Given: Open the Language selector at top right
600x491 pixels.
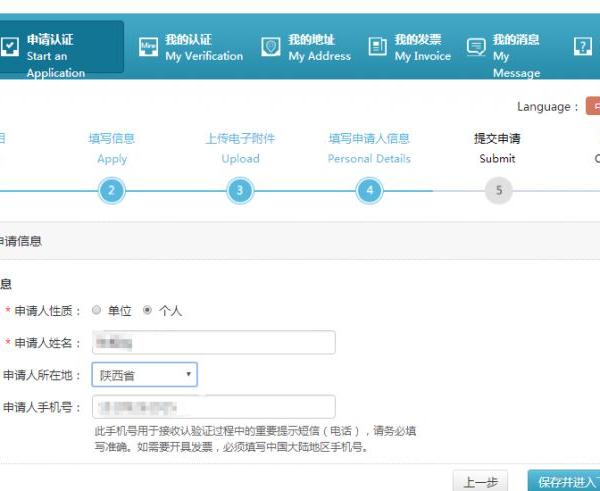Looking at the screenshot, I should pos(592,107).
